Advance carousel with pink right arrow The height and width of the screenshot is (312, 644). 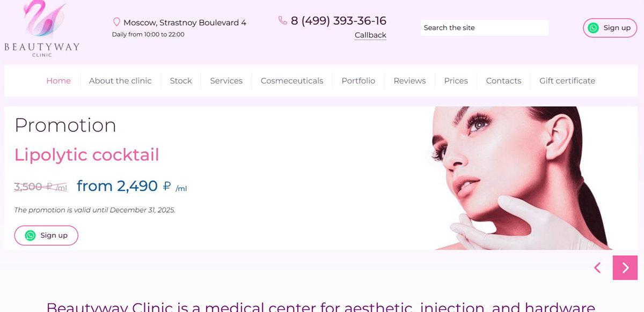click(625, 268)
